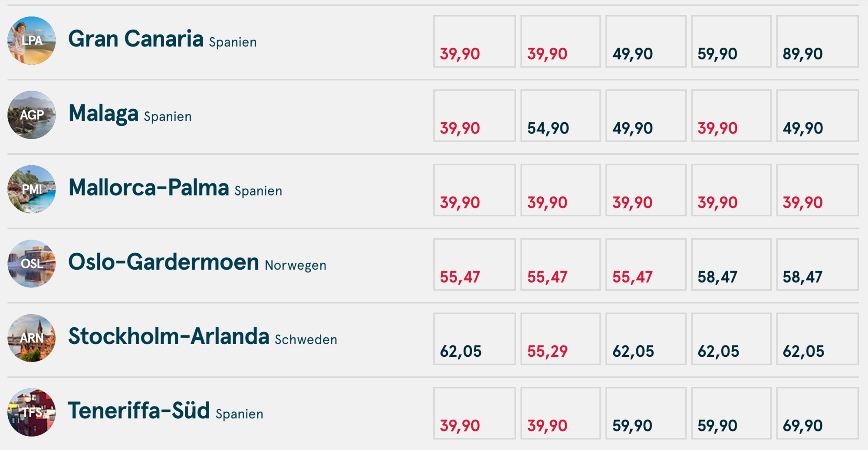Image resolution: width=868 pixels, height=450 pixels.
Task: Open the AGP Malaga round thumbnail
Action: coord(32,115)
